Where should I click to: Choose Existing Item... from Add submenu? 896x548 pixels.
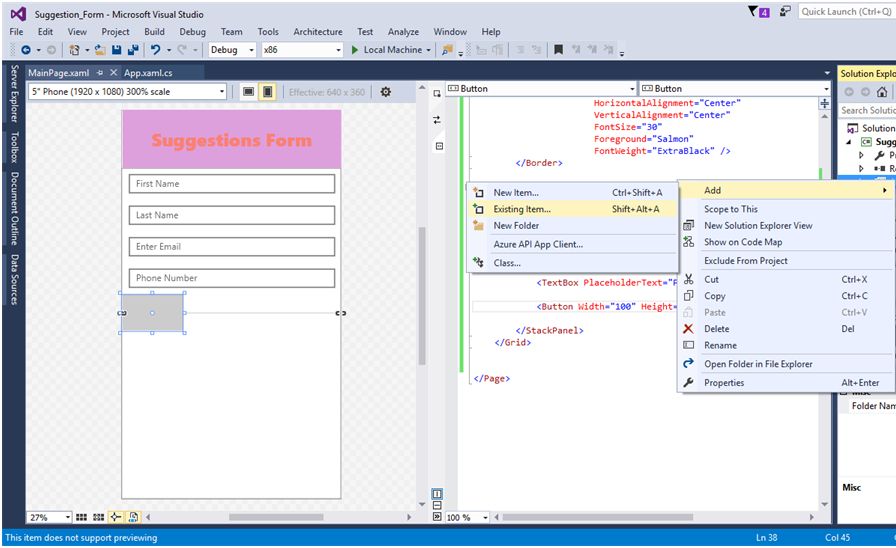tap(521, 209)
